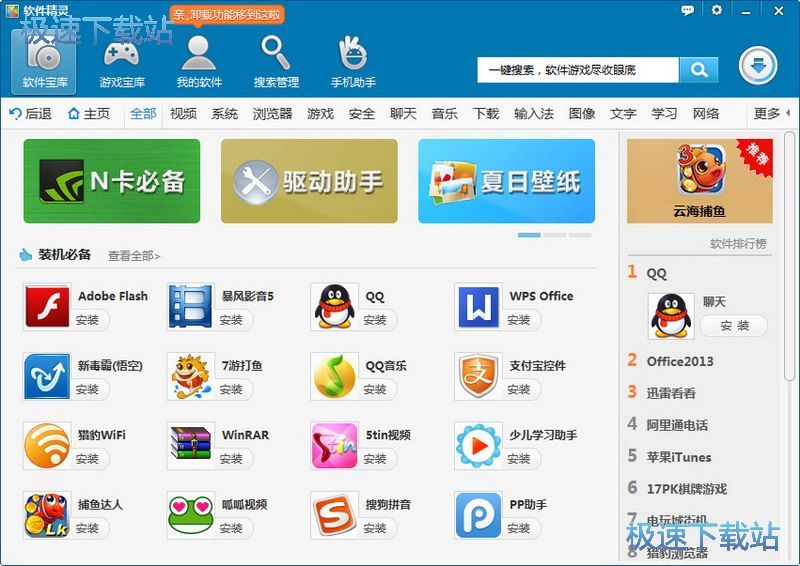The height and width of the screenshot is (566, 800).
Task: Select the 下载 category tab
Action: point(486,113)
